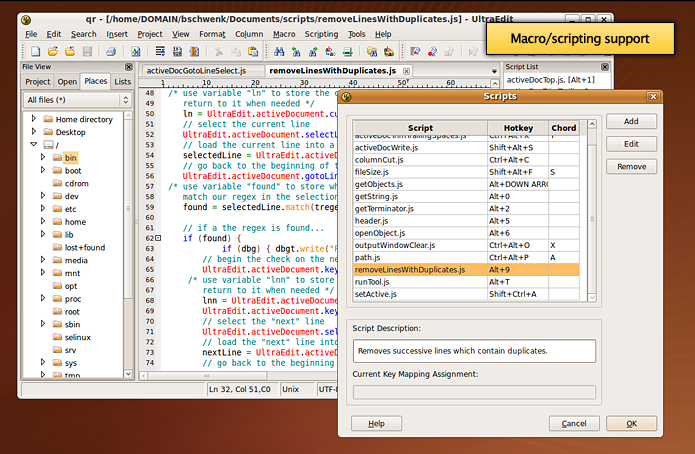Viewport: 695px width, 454px height.
Task: Collapse the root / tree node
Action: pyautogui.click(x=34, y=144)
